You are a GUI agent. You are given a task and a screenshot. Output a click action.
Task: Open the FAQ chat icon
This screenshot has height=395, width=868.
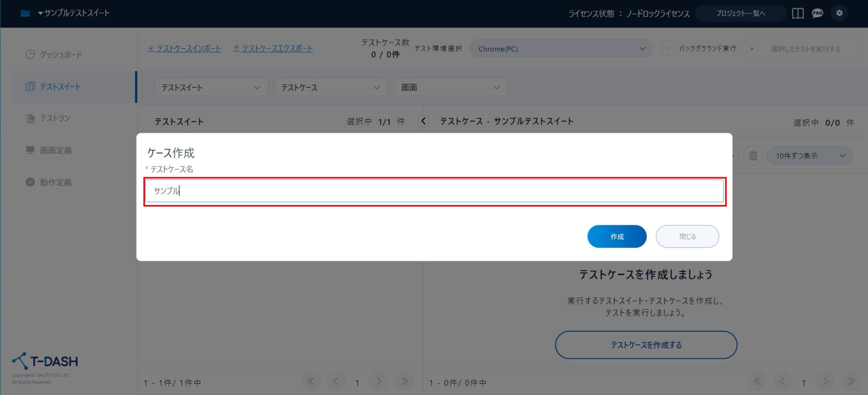pyautogui.click(x=817, y=14)
